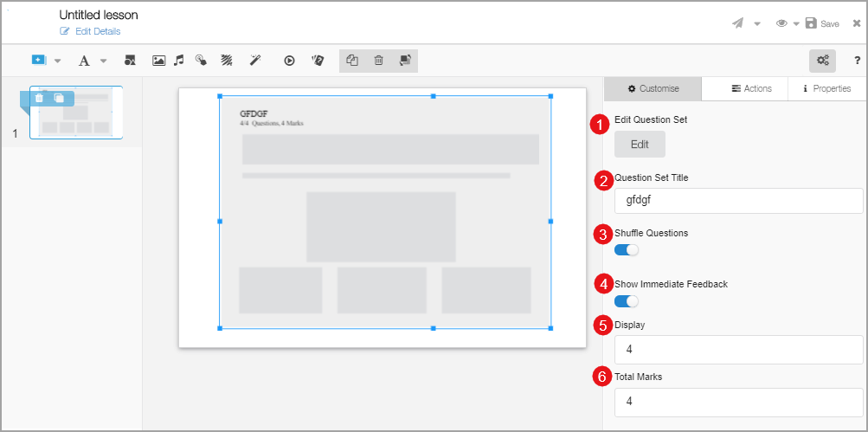Click the shapes icon in toolbar
Image resolution: width=868 pixels, height=432 pixels.
click(130, 61)
